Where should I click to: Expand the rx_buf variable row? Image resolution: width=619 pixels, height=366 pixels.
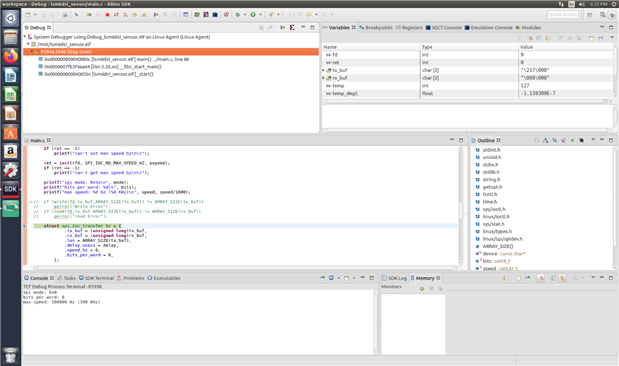323,78
